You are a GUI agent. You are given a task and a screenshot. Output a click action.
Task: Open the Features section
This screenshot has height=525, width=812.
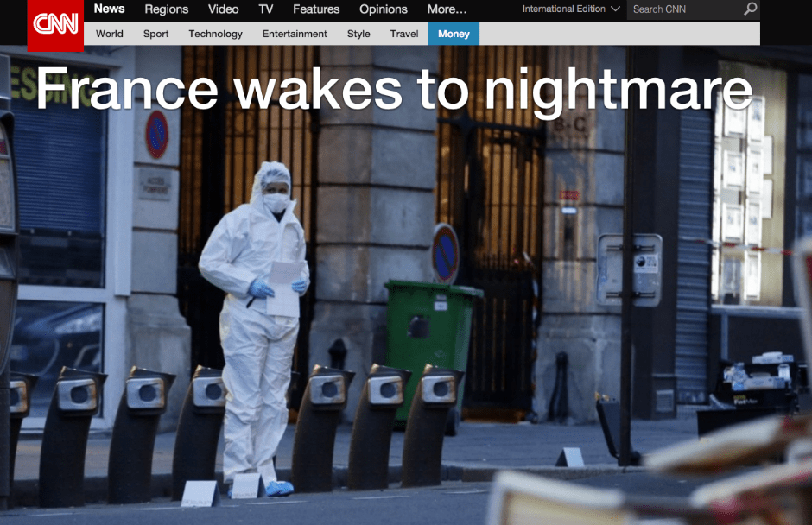tap(316, 9)
